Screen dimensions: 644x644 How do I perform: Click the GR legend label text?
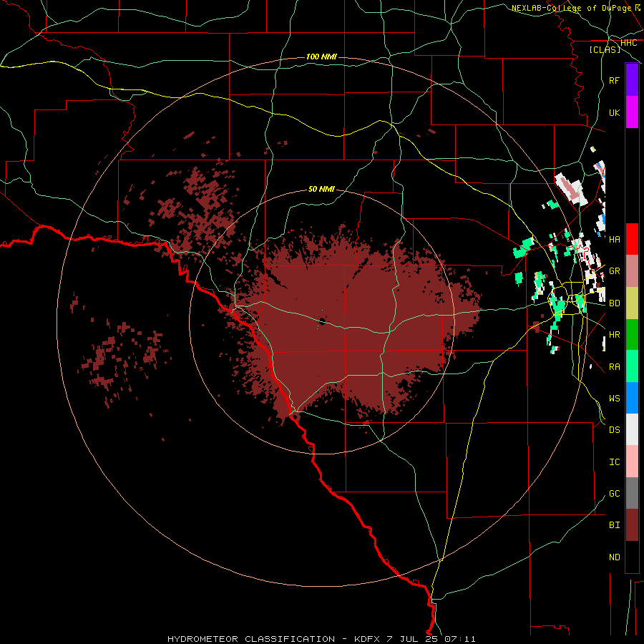(614, 271)
